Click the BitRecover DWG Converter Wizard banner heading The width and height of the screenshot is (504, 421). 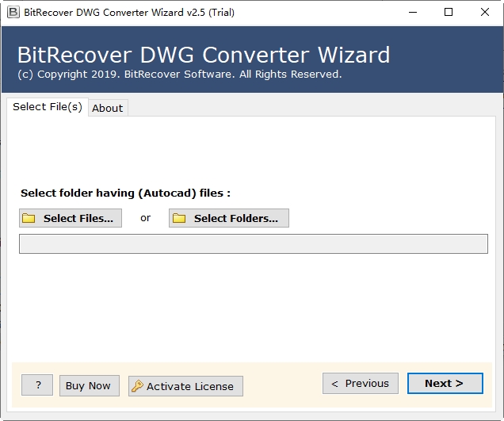(x=204, y=55)
